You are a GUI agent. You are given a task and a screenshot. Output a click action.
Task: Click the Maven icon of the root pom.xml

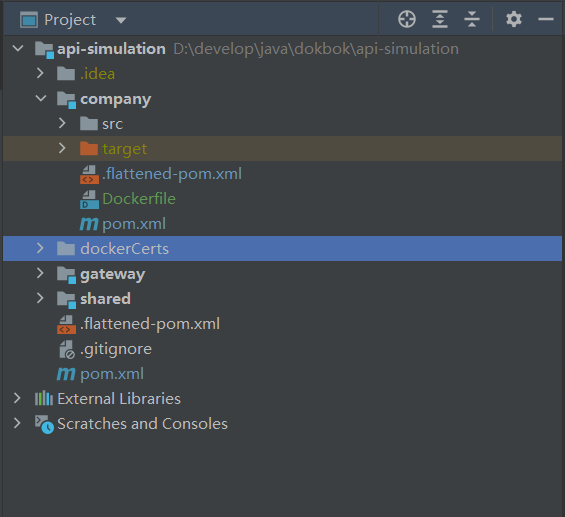pyautogui.click(x=66, y=374)
